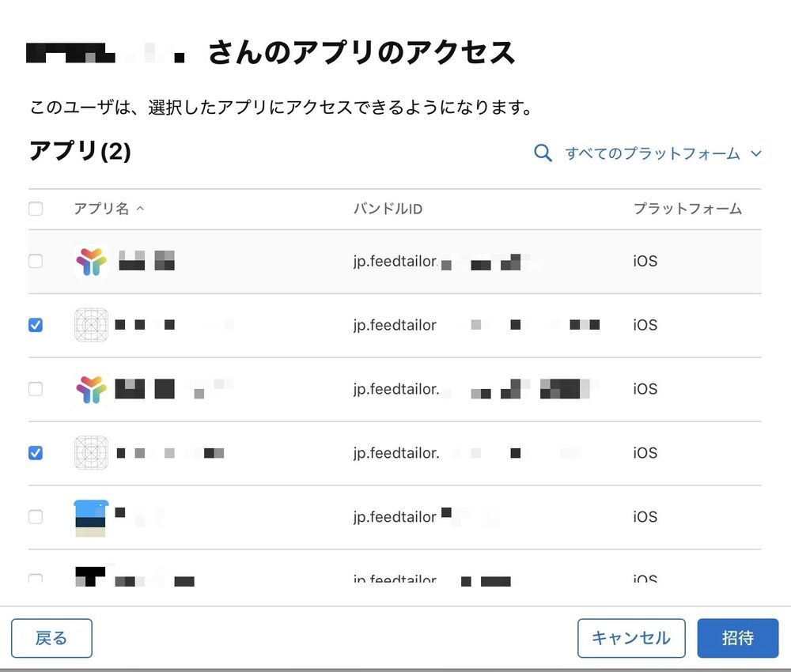Click the blue striped app icon
The height and width of the screenshot is (672, 791).
pyautogui.click(x=91, y=518)
